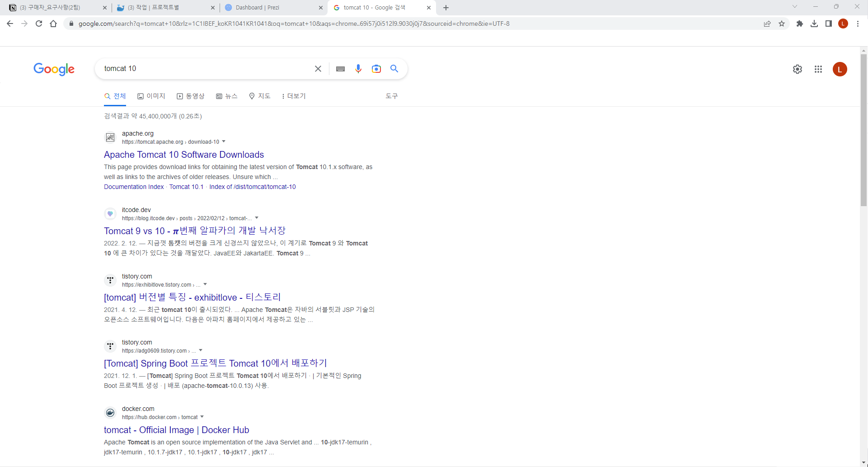Viewport: 868px width, 467px height.
Task: Open the Chrome three-dot menu
Action: pyautogui.click(x=858, y=24)
